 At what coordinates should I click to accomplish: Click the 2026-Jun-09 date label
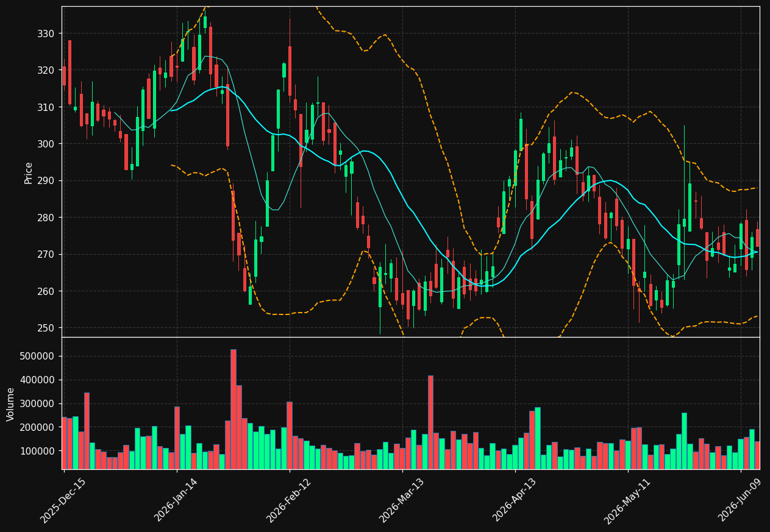[x=740, y=500]
